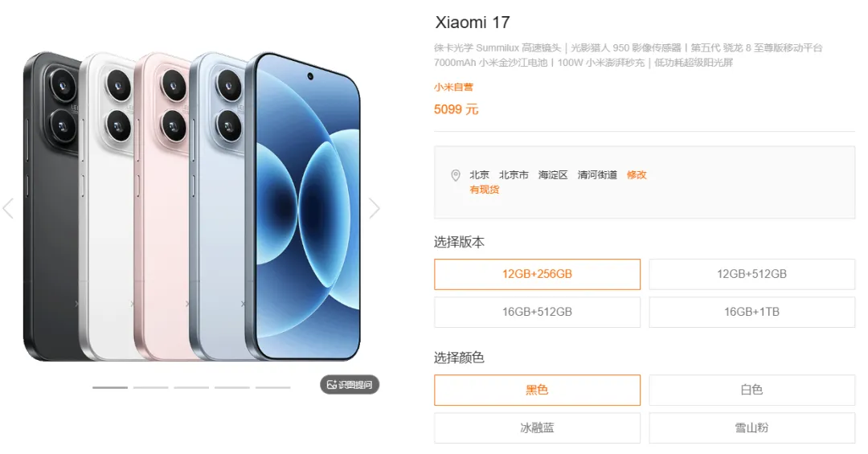868x454 pixels.
Task: Select the 白色 color option
Action: [751, 390]
